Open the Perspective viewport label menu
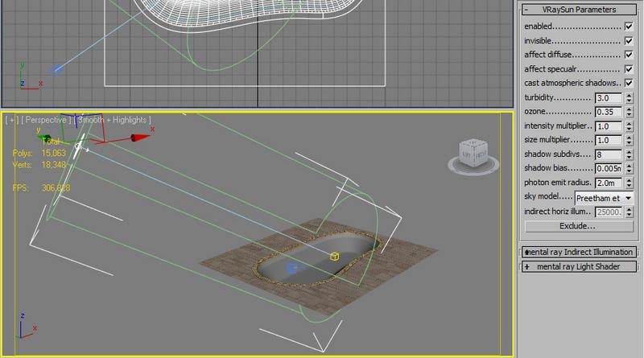This screenshot has width=644, height=358. click(x=47, y=119)
